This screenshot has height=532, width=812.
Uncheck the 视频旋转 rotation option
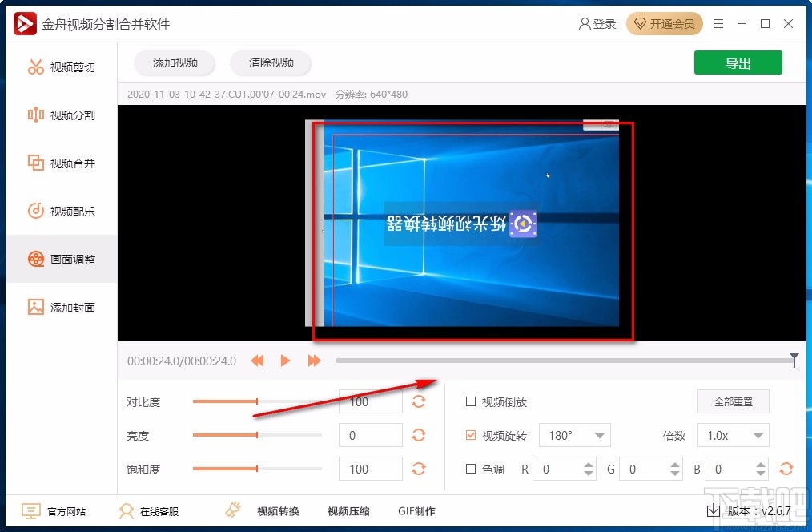pos(470,435)
